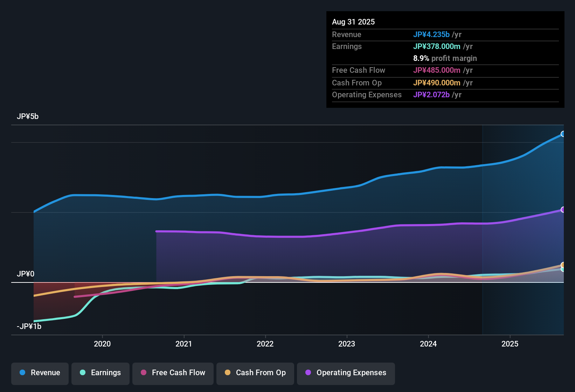575x392 pixels.
Task: Toggle the Operating Expenses series visibility
Action: tap(346, 373)
